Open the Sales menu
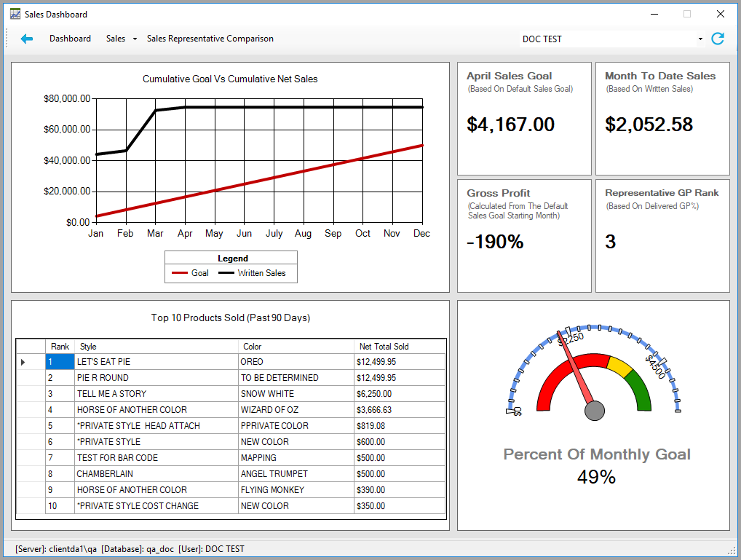Image resolution: width=741 pixels, height=560 pixels. tap(115, 39)
